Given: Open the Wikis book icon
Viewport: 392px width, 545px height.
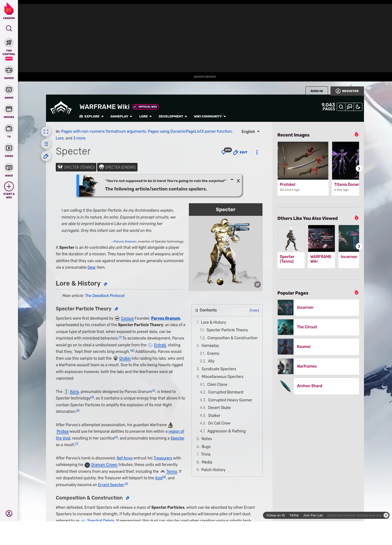Looking at the screenshot, I should tap(9, 168).
